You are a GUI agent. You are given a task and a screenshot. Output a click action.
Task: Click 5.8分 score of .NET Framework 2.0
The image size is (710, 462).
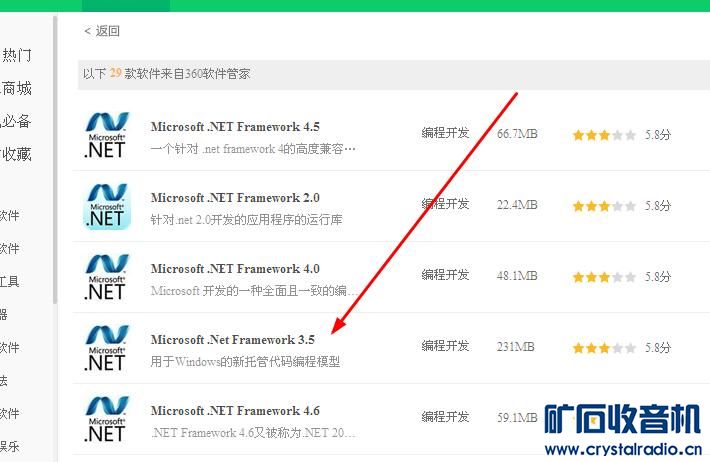tap(657, 206)
